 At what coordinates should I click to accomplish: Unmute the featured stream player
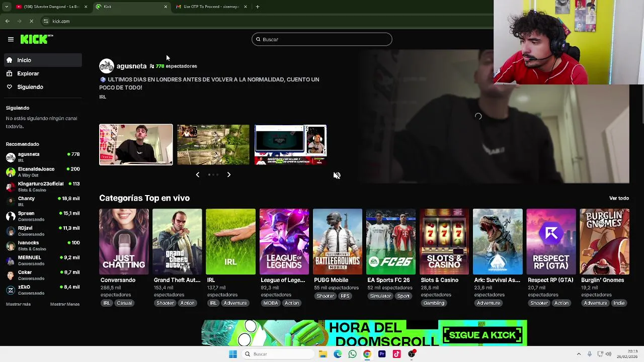coord(337,175)
